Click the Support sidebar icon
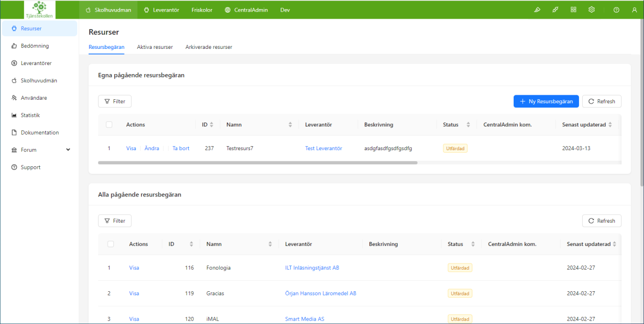Viewport: 644px width, 324px height. click(14, 167)
